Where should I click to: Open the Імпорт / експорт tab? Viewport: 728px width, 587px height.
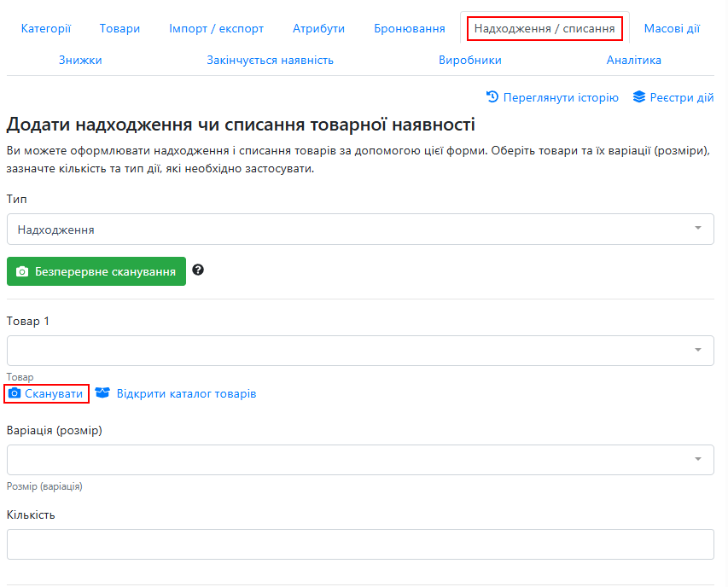point(217,29)
